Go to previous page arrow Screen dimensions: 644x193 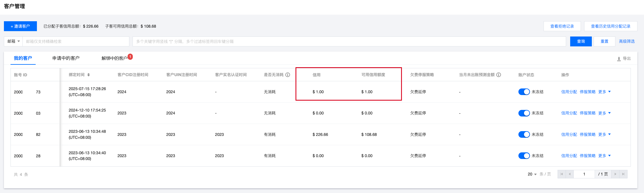click(x=570, y=174)
